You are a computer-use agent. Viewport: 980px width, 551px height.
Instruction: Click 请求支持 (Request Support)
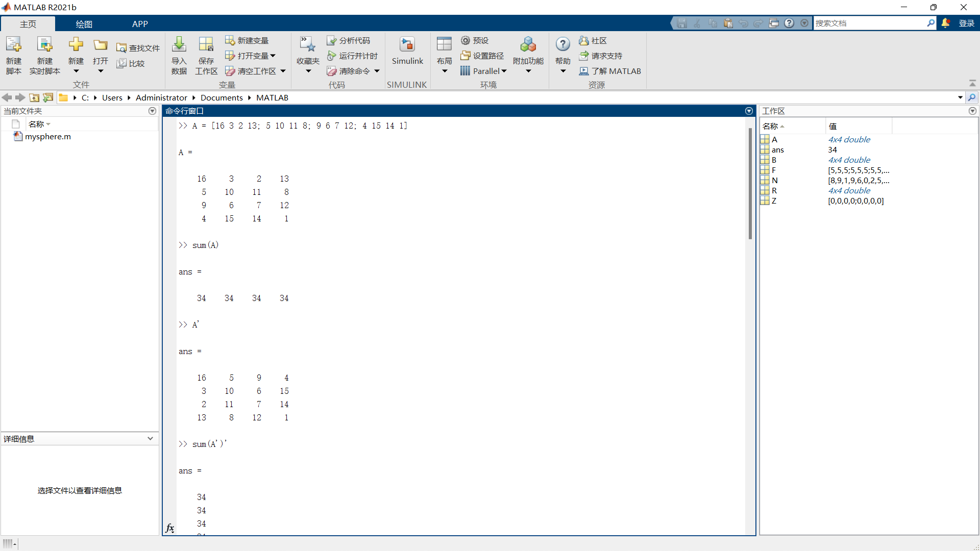tap(600, 56)
